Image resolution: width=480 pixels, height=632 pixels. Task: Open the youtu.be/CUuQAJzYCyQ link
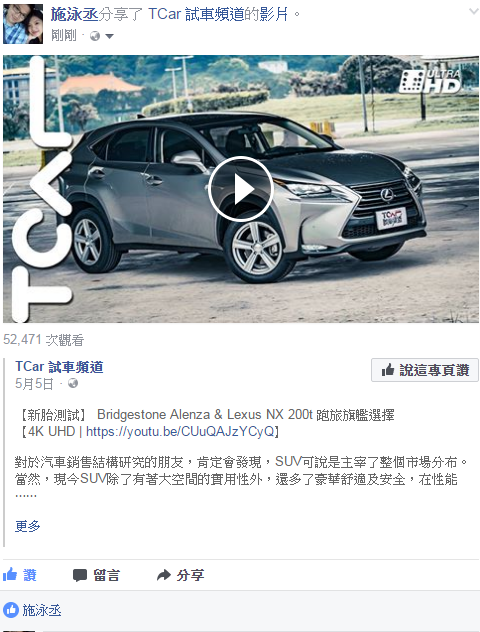(180, 431)
